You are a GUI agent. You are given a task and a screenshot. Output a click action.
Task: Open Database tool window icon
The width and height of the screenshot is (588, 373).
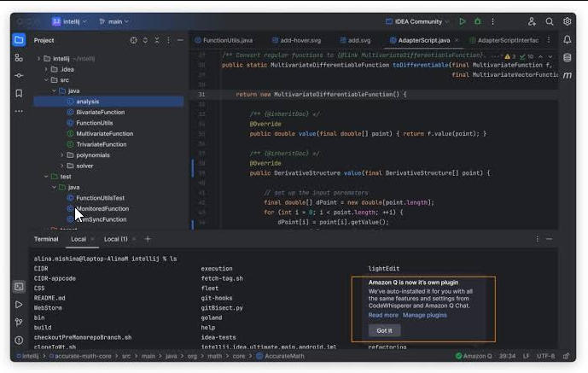568,57
